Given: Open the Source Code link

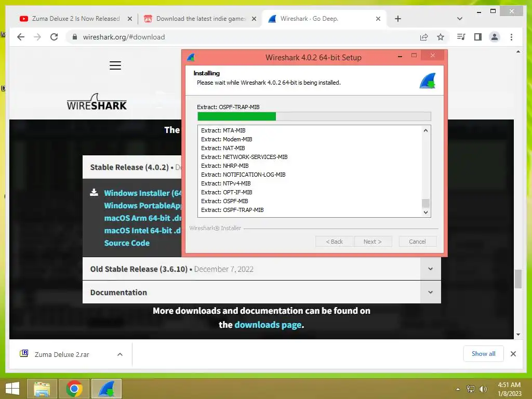Looking at the screenshot, I should pyautogui.click(x=127, y=243).
